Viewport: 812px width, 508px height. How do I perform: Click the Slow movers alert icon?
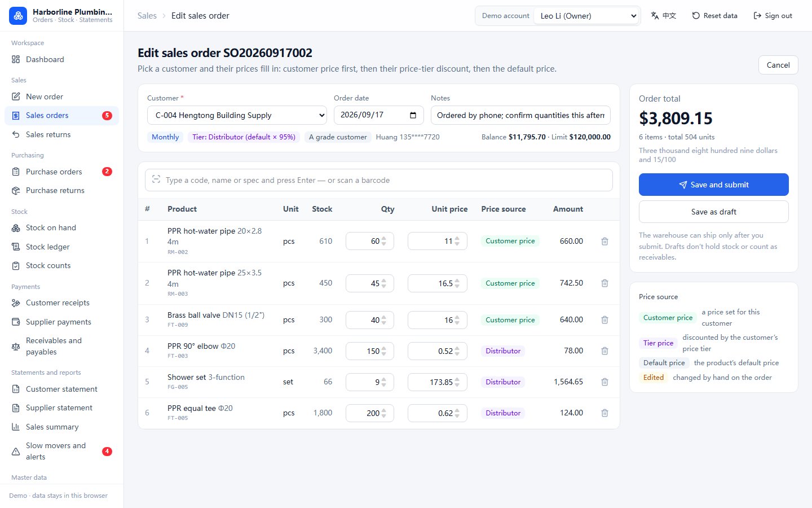tap(16, 452)
